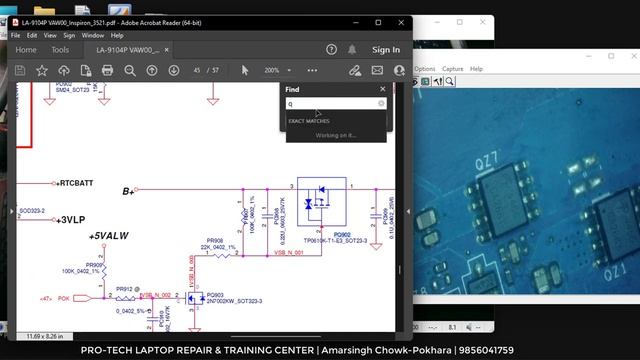The width and height of the screenshot is (640, 360).
Task: Star the document with the bookmark star icon
Action: 42,70
